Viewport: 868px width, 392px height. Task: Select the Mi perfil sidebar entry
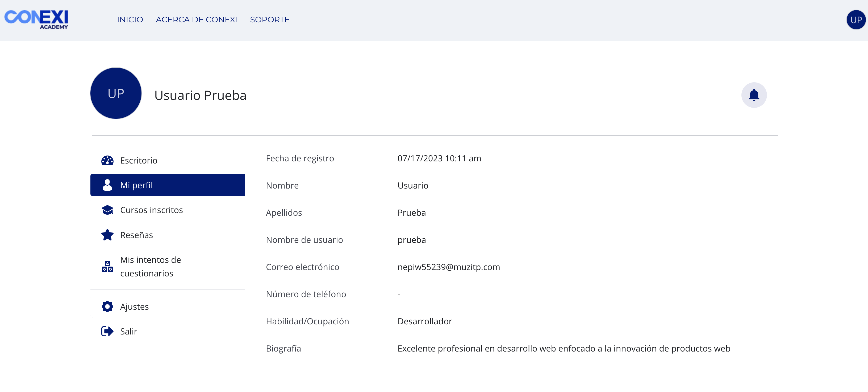[136, 185]
